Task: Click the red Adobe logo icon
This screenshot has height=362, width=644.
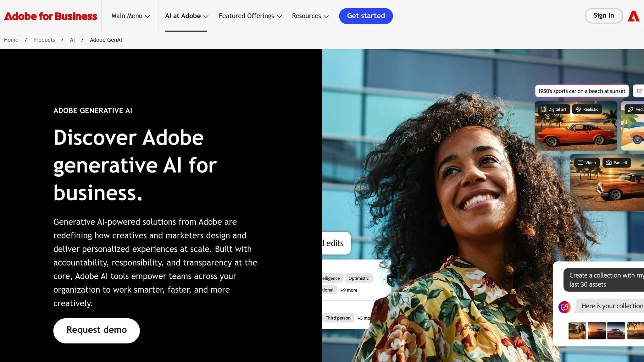Action: pos(634,16)
